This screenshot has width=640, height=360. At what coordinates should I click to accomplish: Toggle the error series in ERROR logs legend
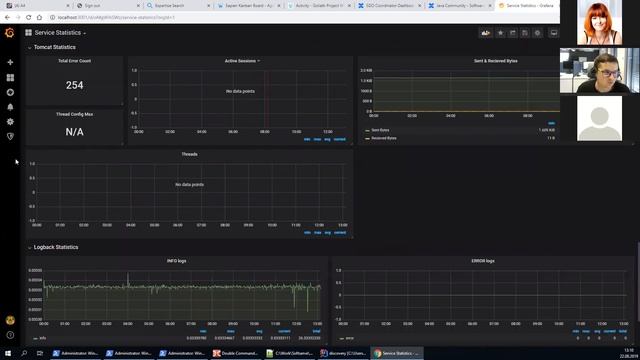click(349, 338)
